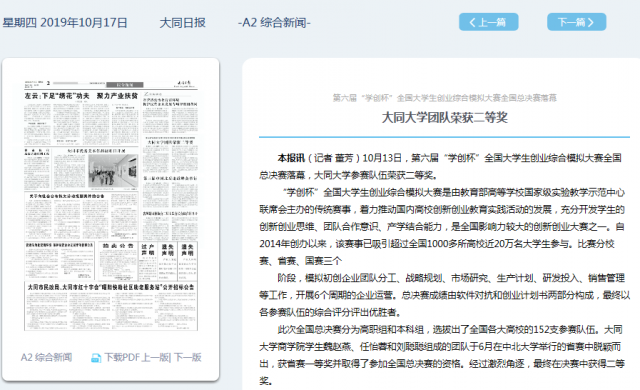This screenshot has width=640, height=390.
Task: Go to next page via 下一版
Action: [x=188, y=357]
